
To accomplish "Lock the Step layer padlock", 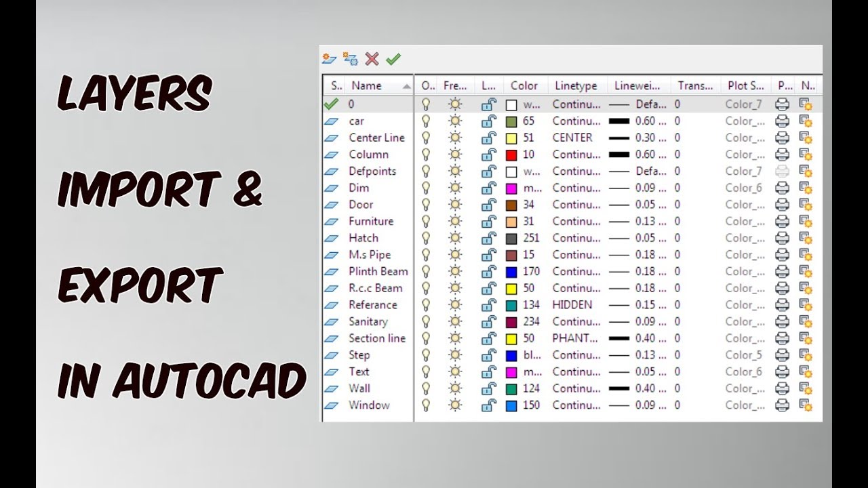I will coord(488,355).
